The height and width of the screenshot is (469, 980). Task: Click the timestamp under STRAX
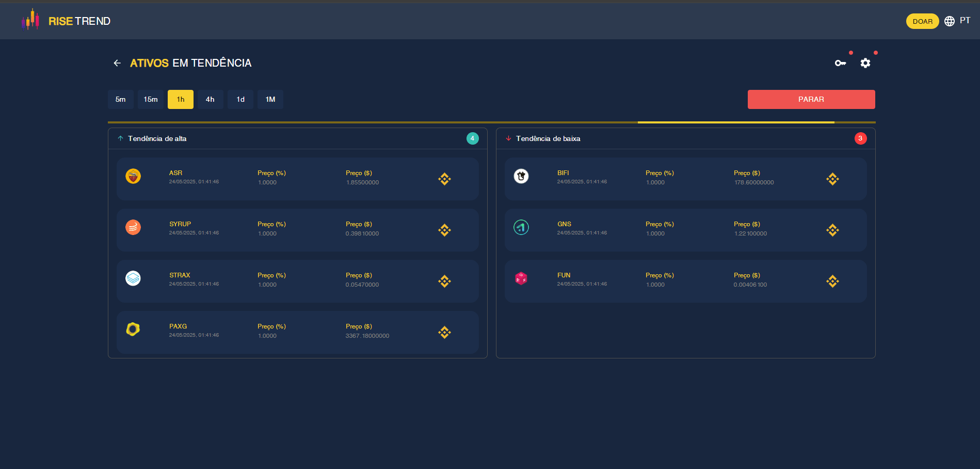click(194, 284)
